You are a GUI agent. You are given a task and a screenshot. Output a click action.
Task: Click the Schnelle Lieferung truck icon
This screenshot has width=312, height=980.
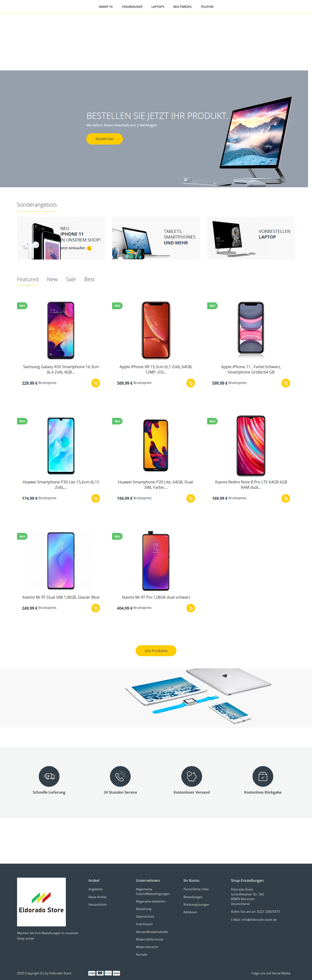coord(49,776)
